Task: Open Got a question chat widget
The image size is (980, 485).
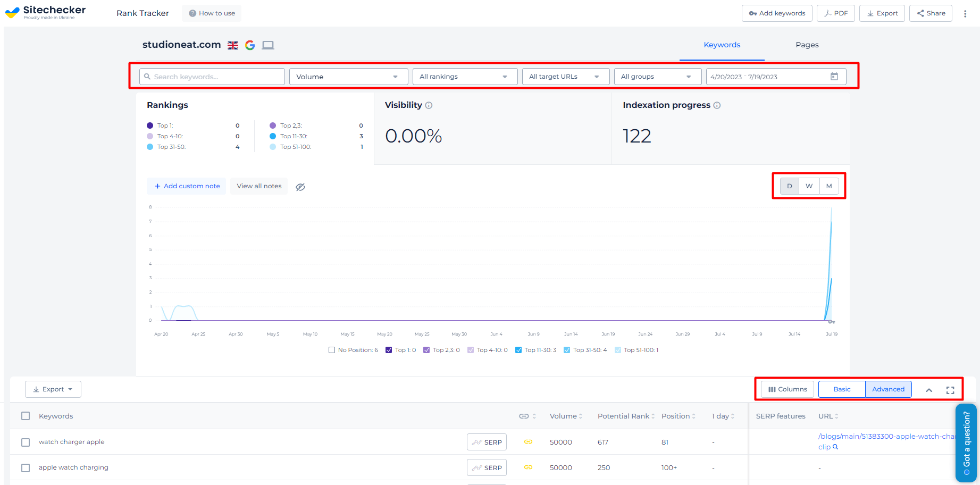Action: pos(966,443)
